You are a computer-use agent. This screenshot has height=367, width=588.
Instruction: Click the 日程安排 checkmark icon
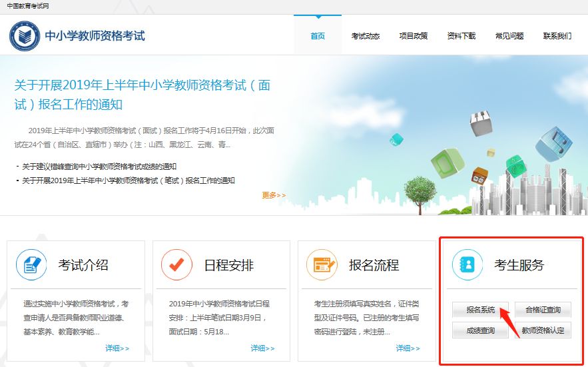point(176,265)
